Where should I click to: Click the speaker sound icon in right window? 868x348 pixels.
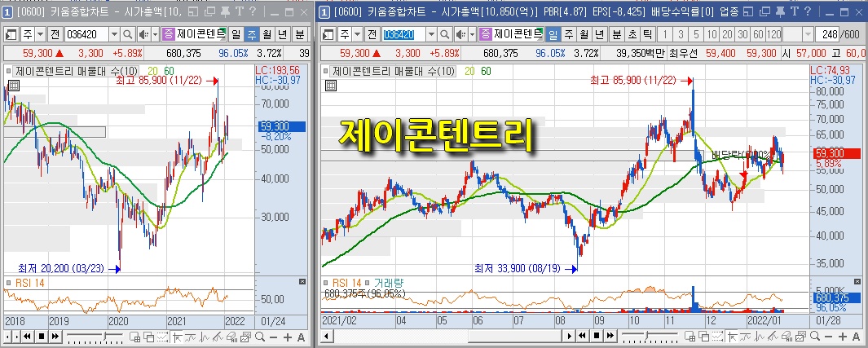(x=460, y=35)
